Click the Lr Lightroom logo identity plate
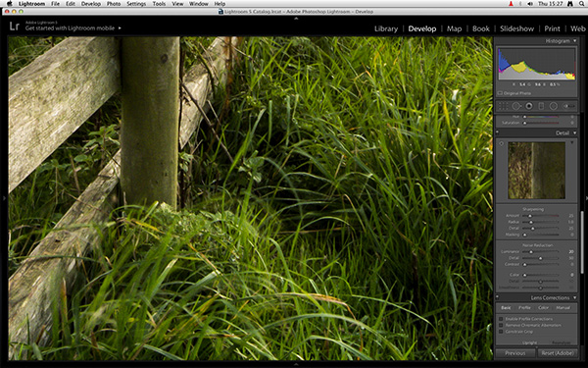This screenshot has height=368, width=588. pyautogui.click(x=15, y=26)
